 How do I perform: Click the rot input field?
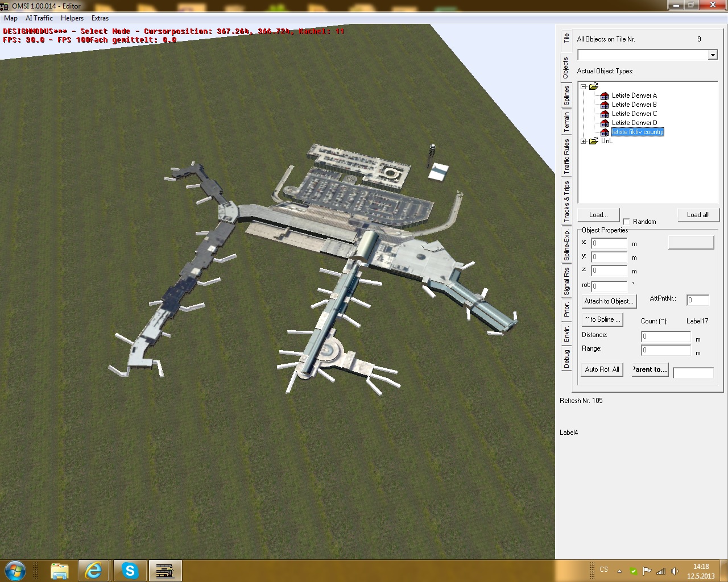(x=609, y=286)
